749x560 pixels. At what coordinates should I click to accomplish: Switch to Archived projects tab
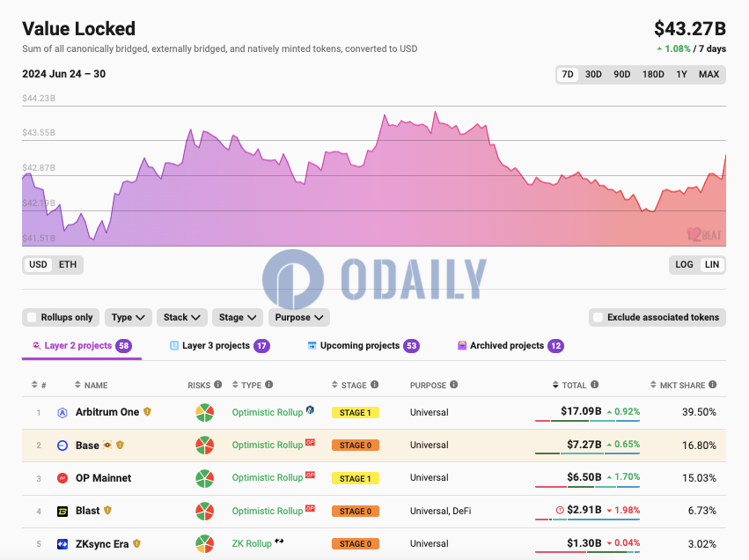[510, 346]
